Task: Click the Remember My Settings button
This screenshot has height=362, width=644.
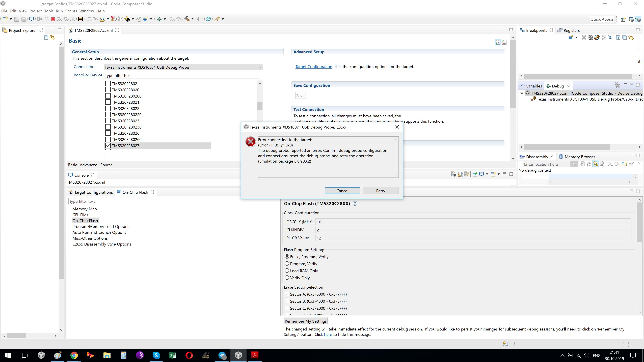Action: pos(306,321)
